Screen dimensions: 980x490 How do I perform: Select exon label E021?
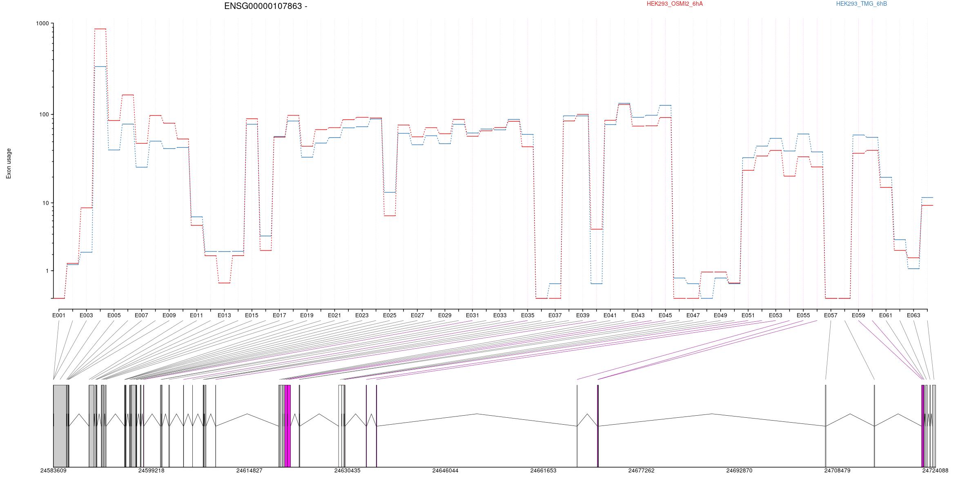pos(334,315)
